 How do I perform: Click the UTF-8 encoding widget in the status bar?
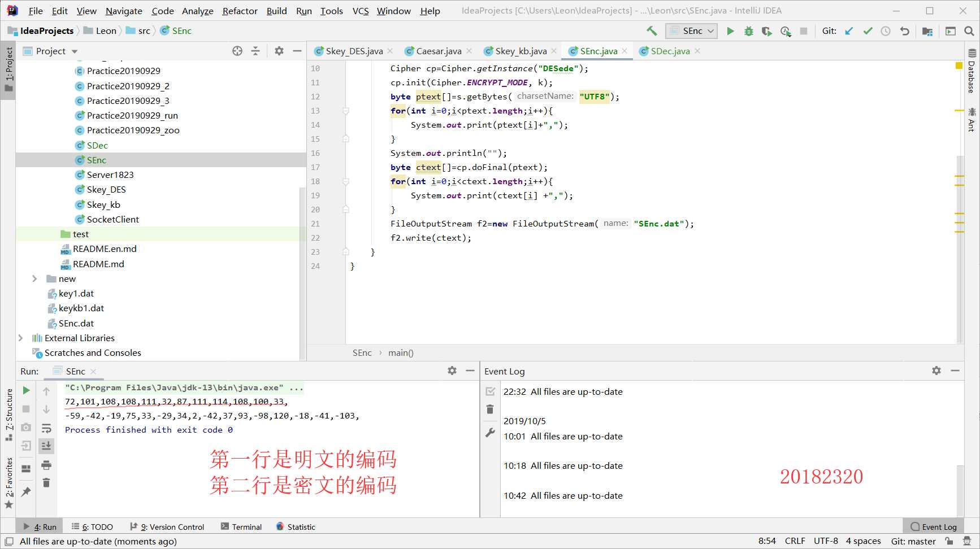tap(826, 541)
